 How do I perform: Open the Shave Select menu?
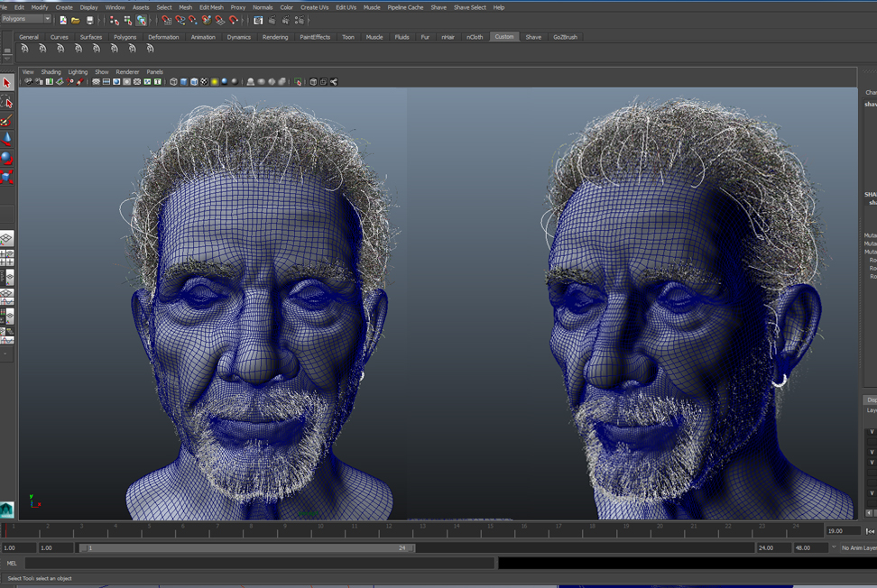tap(470, 7)
